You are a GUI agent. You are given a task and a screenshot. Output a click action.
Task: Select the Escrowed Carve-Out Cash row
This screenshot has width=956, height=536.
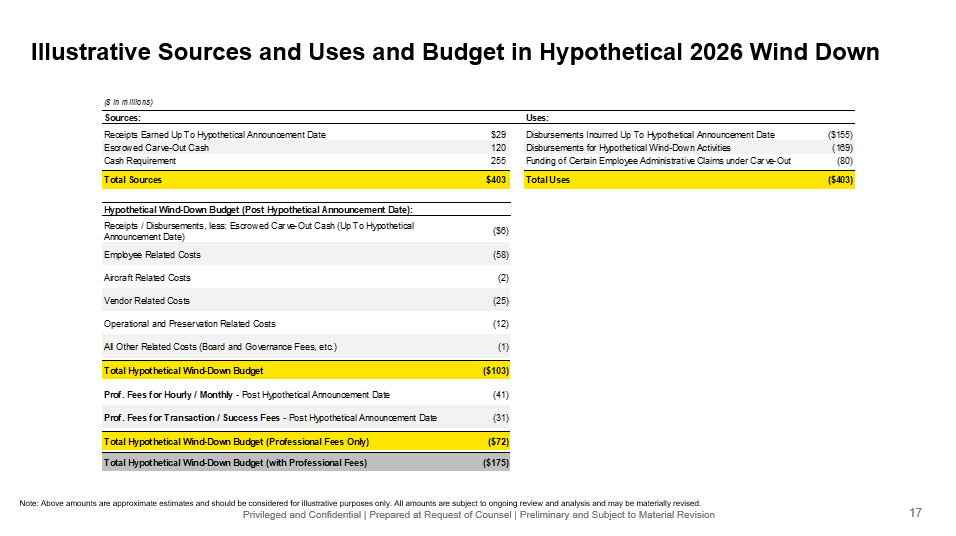point(305,148)
